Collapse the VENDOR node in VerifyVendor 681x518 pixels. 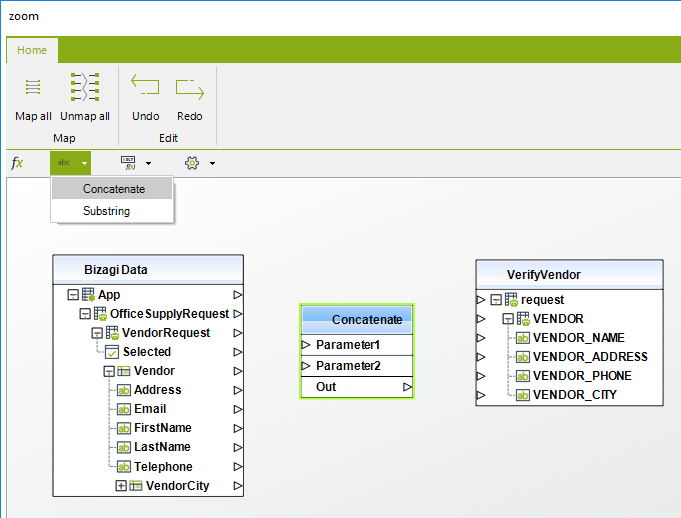pyautogui.click(x=508, y=319)
